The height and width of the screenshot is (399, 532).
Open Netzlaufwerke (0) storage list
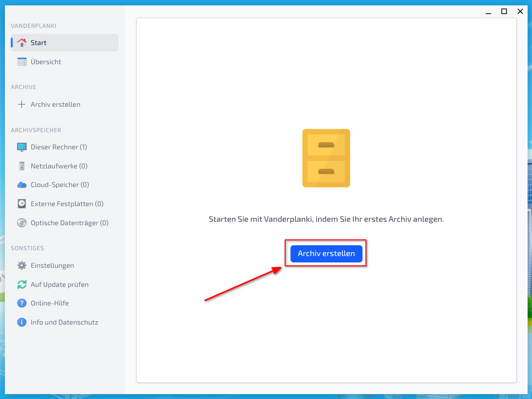tap(65, 166)
